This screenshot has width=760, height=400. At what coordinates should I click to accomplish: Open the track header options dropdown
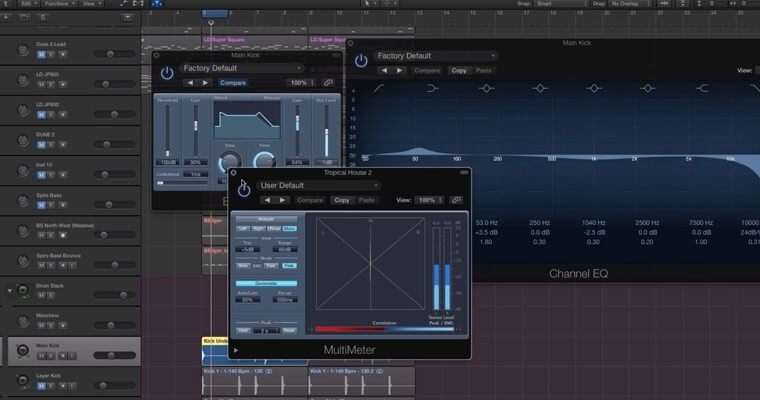tap(127, 17)
